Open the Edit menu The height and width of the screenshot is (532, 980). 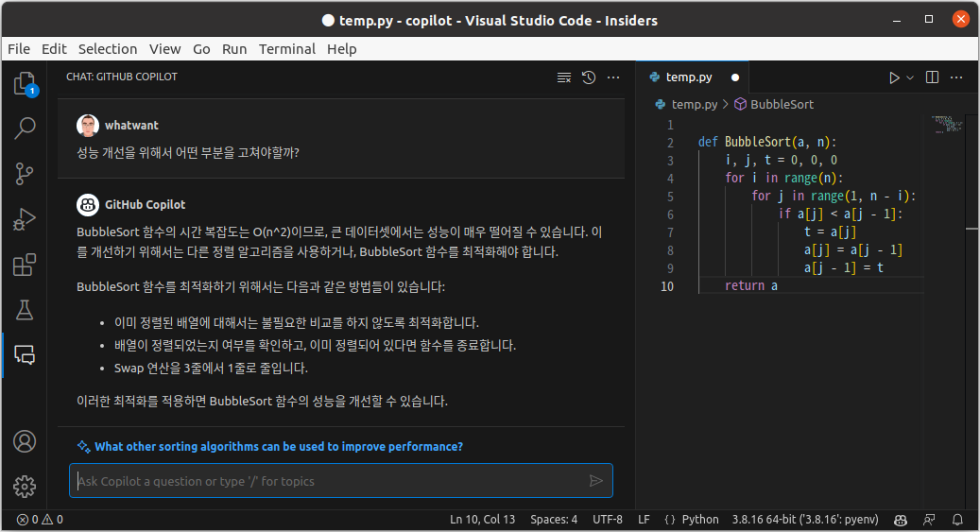click(54, 49)
